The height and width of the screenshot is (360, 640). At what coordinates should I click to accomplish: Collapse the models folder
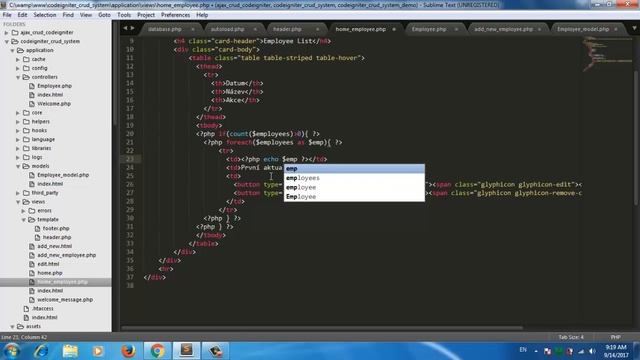tap(18, 167)
